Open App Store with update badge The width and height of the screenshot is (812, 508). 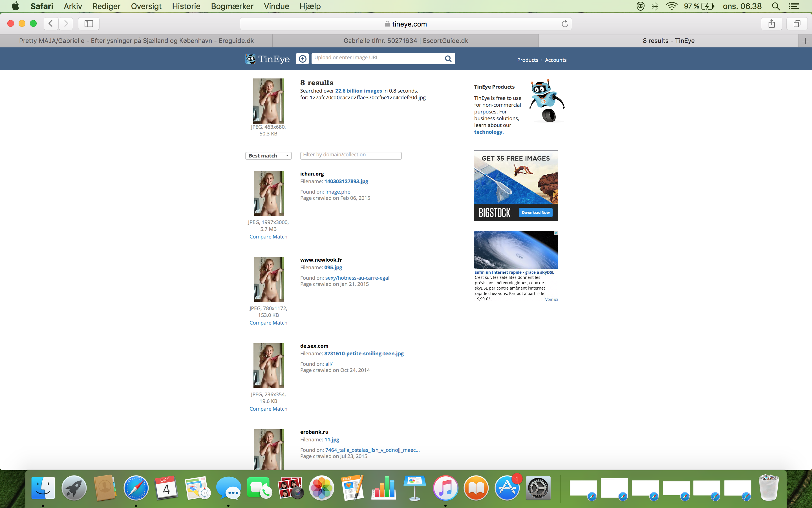coord(507,488)
